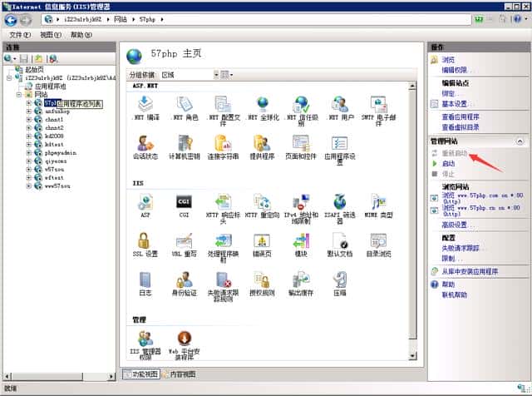Open the 应用程序设置 feature icon
The image size is (532, 396).
(340, 143)
